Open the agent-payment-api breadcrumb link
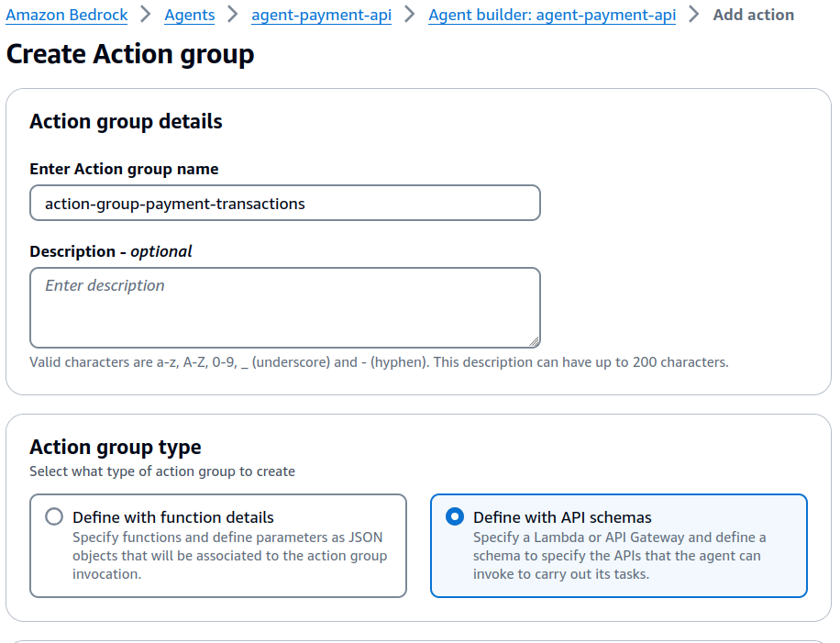 pyautogui.click(x=321, y=15)
